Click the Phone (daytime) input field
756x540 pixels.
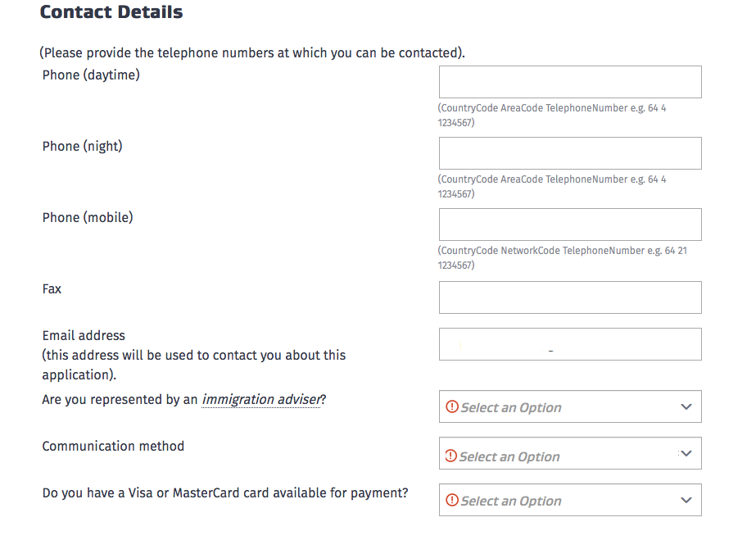tap(570, 82)
